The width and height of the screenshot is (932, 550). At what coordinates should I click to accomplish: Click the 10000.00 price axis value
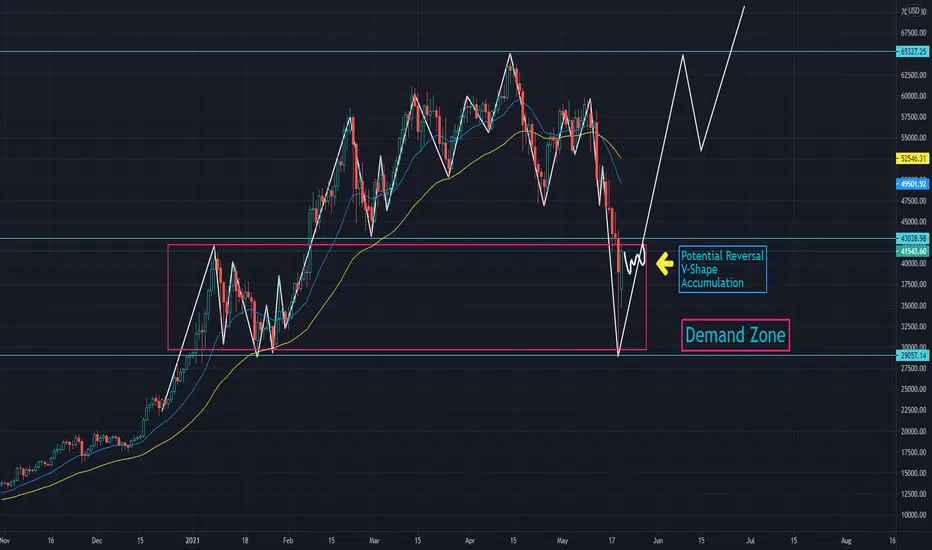point(913,515)
